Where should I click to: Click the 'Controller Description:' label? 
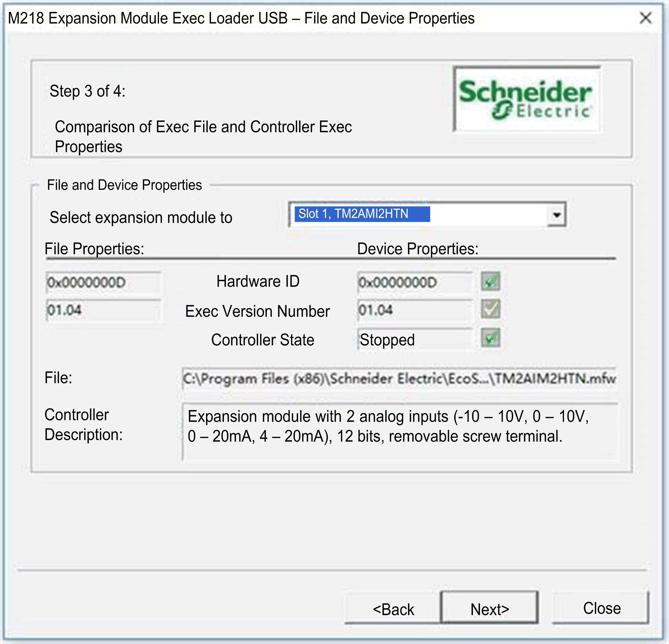(83, 425)
